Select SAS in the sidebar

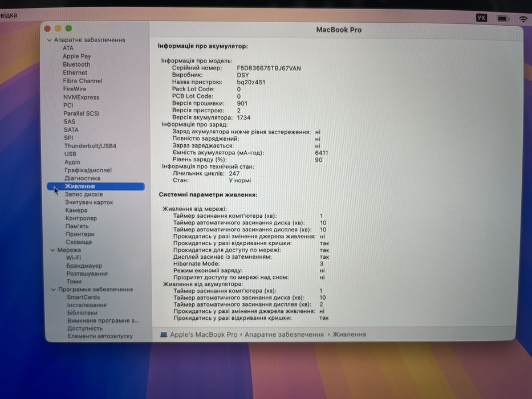click(70, 121)
